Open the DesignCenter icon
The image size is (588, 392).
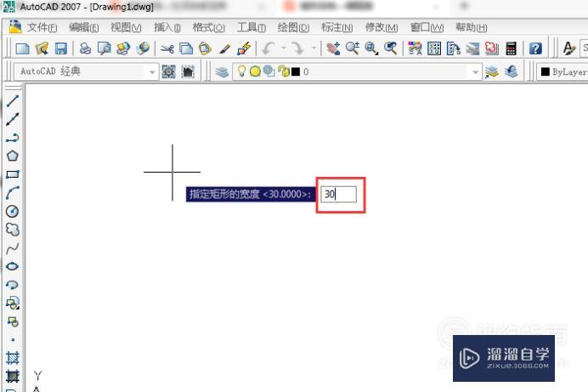click(x=434, y=48)
